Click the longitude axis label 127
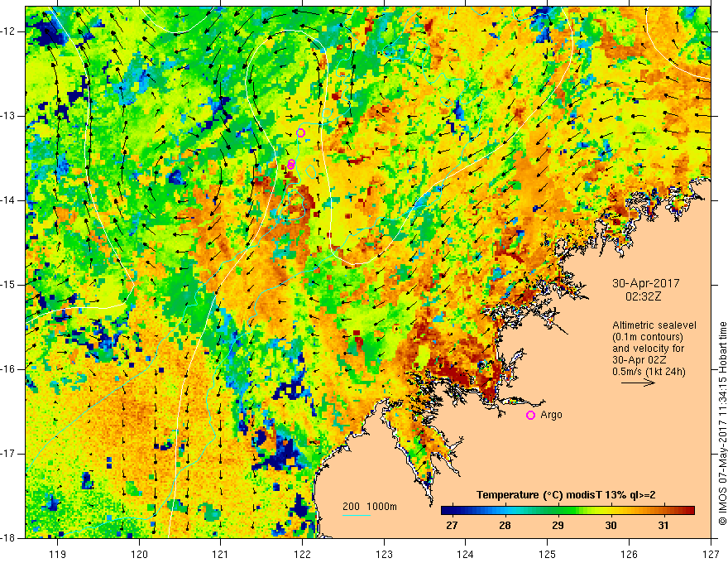This screenshot has width=728, height=563. click(711, 554)
